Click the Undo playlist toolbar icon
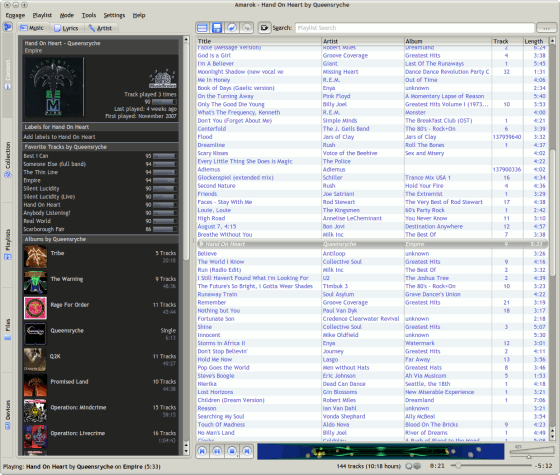 pyautogui.click(x=232, y=28)
